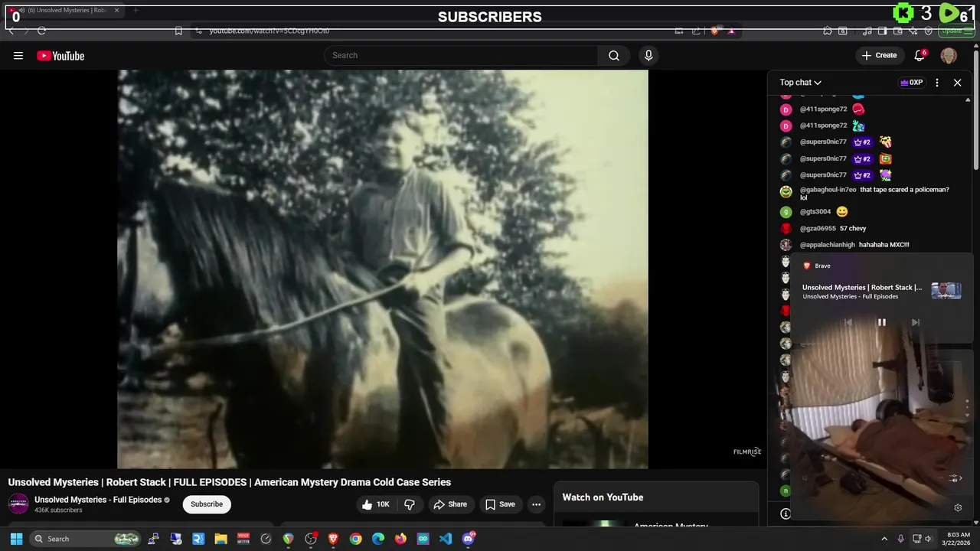The width and height of the screenshot is (980, 551).
Task: Open the taskbar clock showing 8:03 AM
Action: click(x=958, y=539)
